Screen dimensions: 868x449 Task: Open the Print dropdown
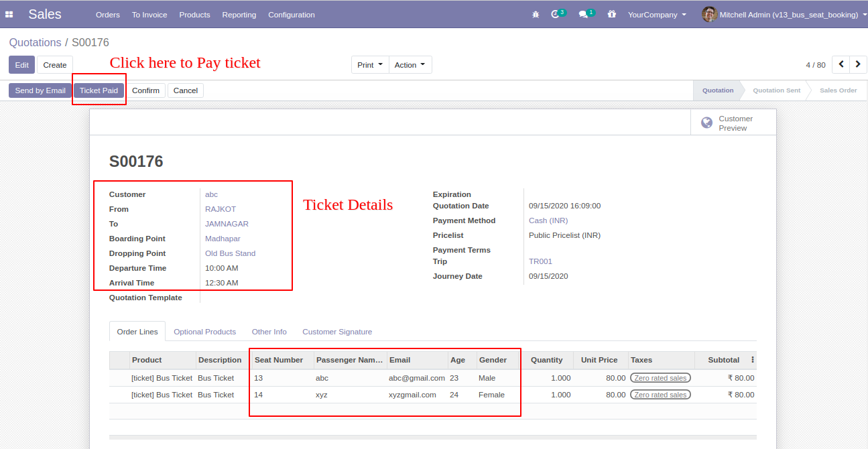click(x=370, y=65)
